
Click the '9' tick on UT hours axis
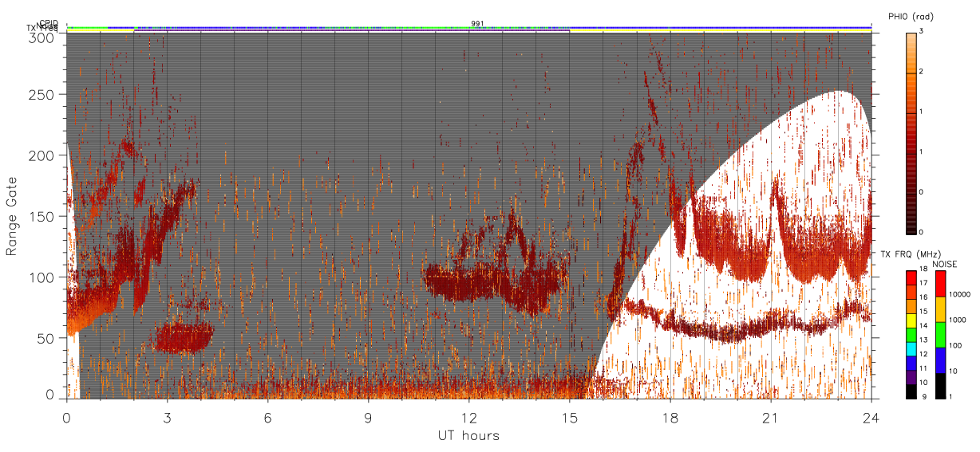pyautogui.click(x=369, y=418)
